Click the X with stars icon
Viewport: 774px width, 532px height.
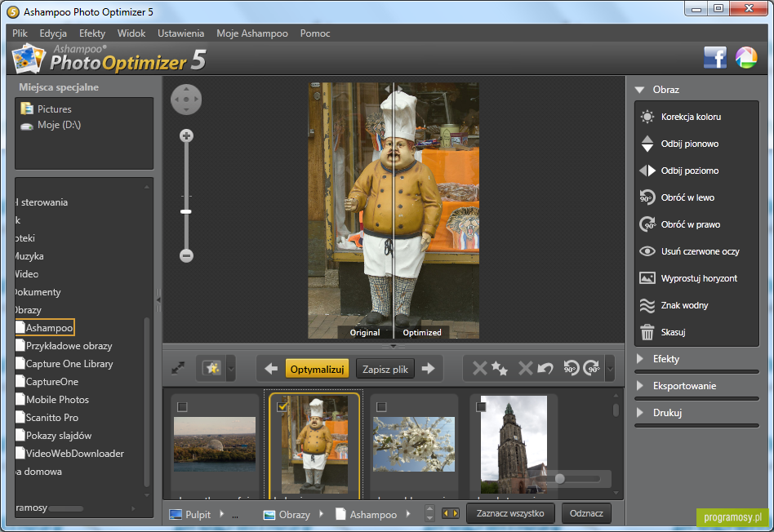[x=490, y=368]
